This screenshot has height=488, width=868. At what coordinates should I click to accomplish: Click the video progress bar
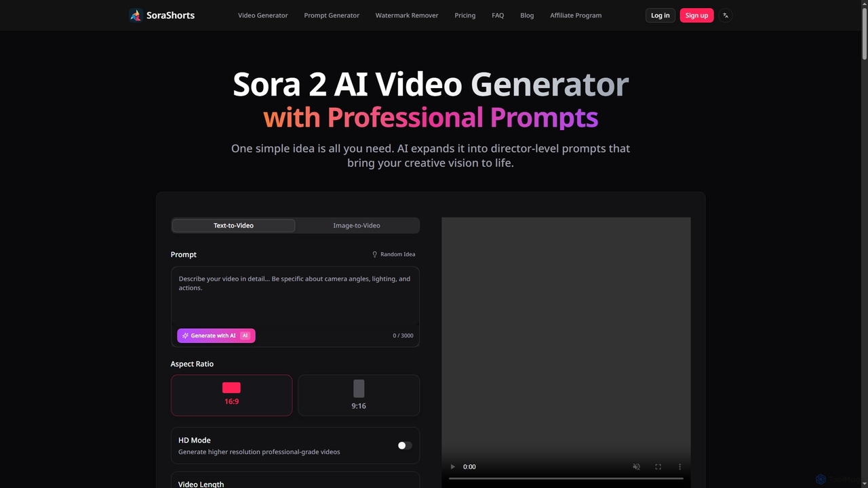(x=566, y=479)
